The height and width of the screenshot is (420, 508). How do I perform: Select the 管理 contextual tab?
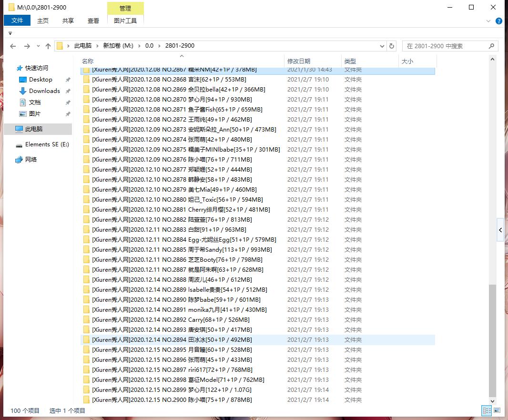coord(125,9)
